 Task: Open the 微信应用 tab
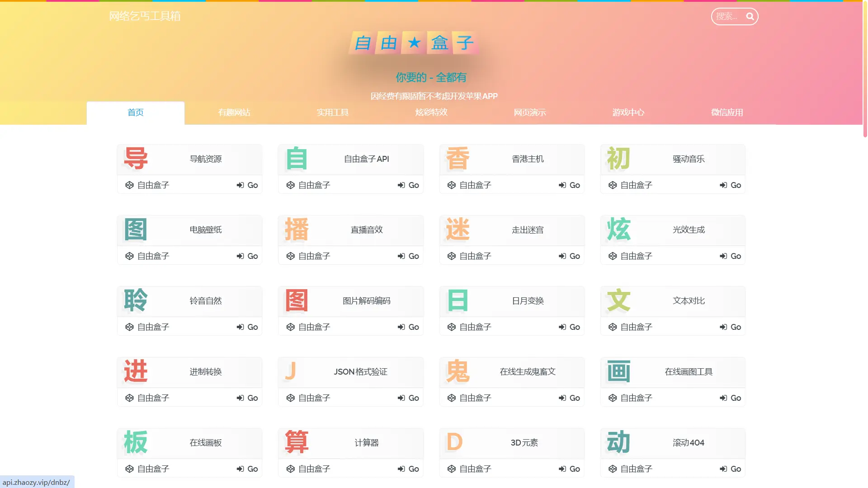point(727,113)
